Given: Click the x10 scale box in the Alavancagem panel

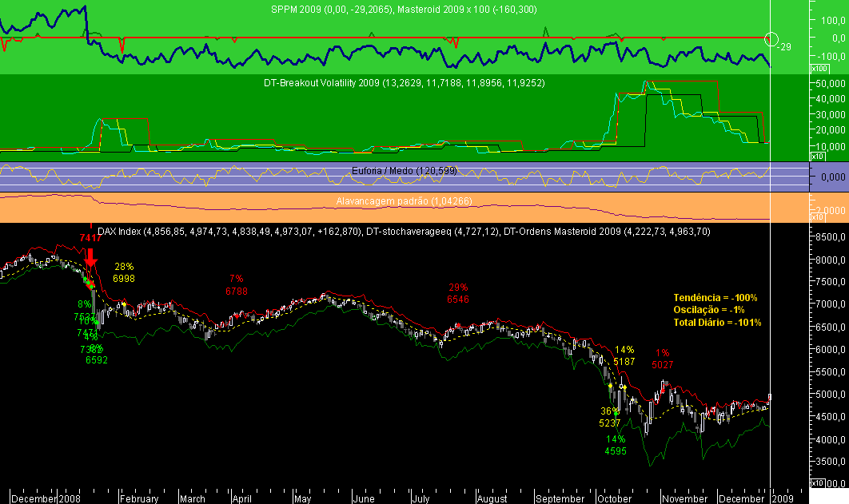Looking at the screenshot, I should [x=818, y=217].
